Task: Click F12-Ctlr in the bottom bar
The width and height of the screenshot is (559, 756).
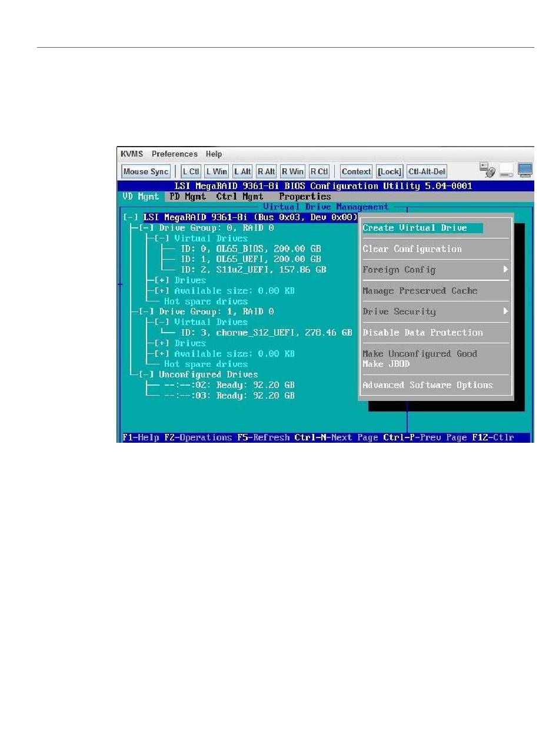Action: coord(493,437)
